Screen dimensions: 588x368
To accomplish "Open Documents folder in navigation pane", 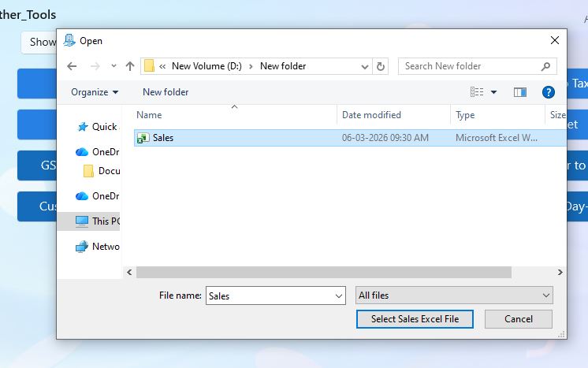I will [x=101, y=171].
